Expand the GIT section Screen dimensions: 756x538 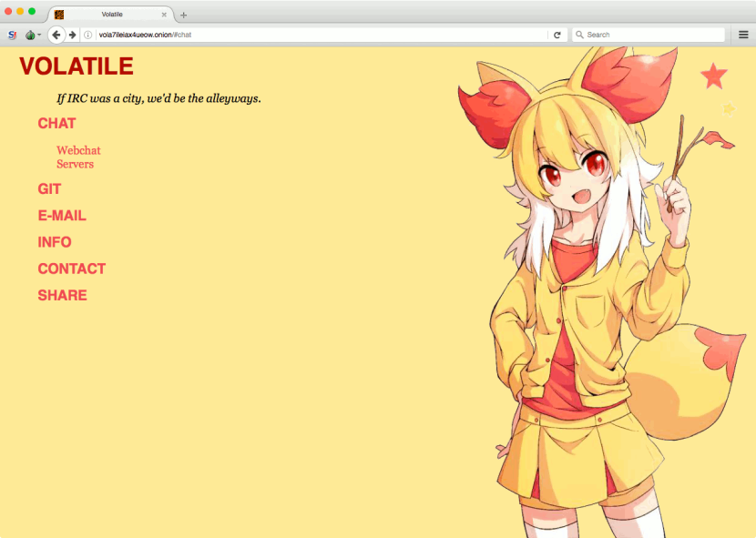click(49, 189)
